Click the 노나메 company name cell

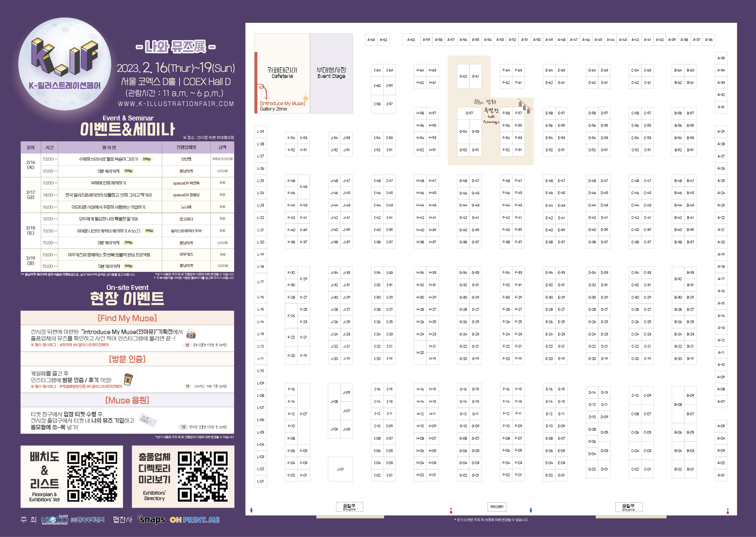tap(186, 207)
